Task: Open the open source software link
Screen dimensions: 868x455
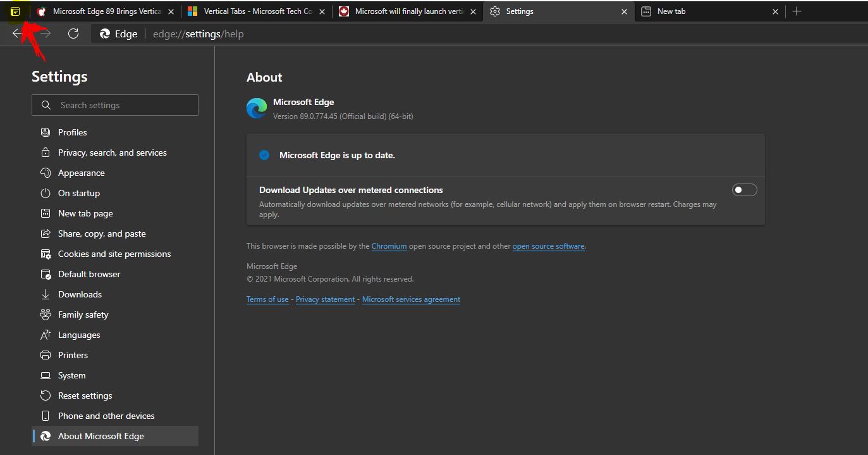Action: click(x=549, y=246)
